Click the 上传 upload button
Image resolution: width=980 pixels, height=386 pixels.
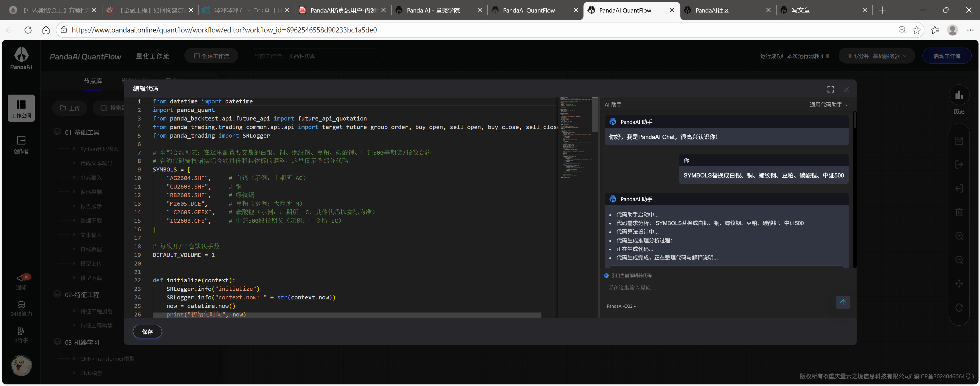coord(70,108)
